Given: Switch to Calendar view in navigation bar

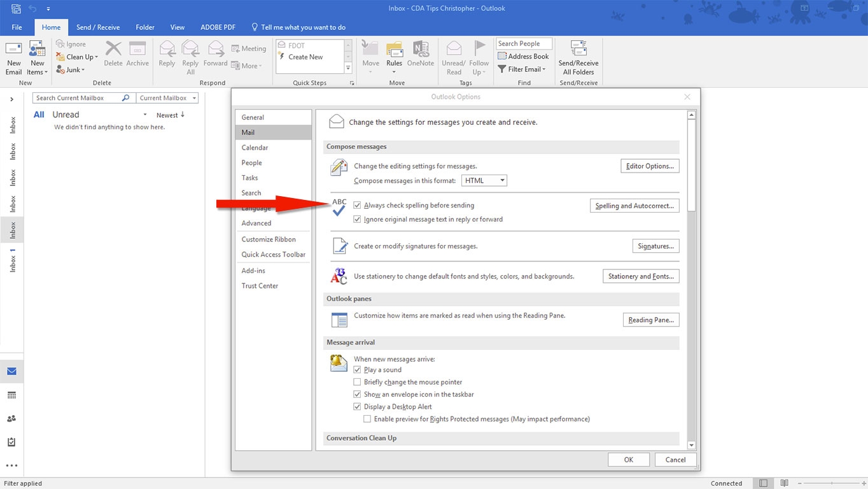Looking at the screenshot, I should tap(11, 395).
